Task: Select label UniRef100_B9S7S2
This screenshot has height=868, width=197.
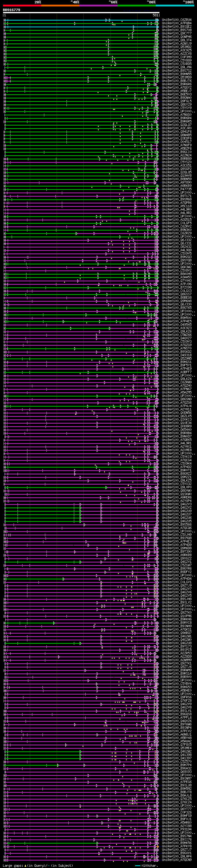Action: coord(177,71)
